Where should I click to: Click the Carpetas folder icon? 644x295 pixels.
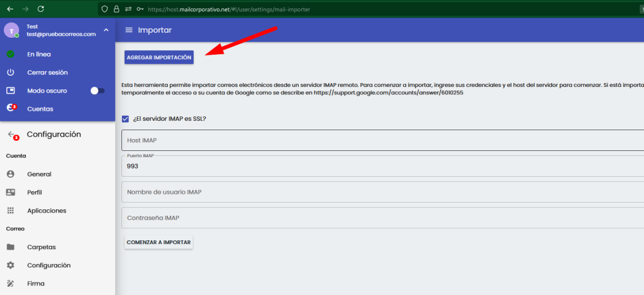(11, 247)
